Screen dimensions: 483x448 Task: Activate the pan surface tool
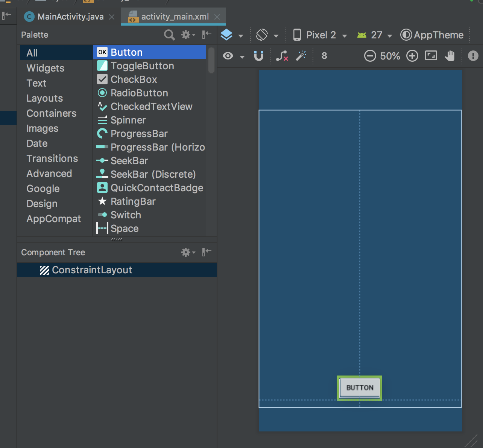click(450, 55)
